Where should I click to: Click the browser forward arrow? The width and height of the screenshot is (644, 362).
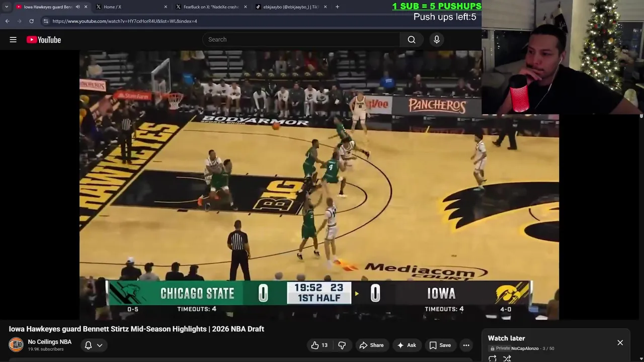pyautogui.click(x=19, y=21)
